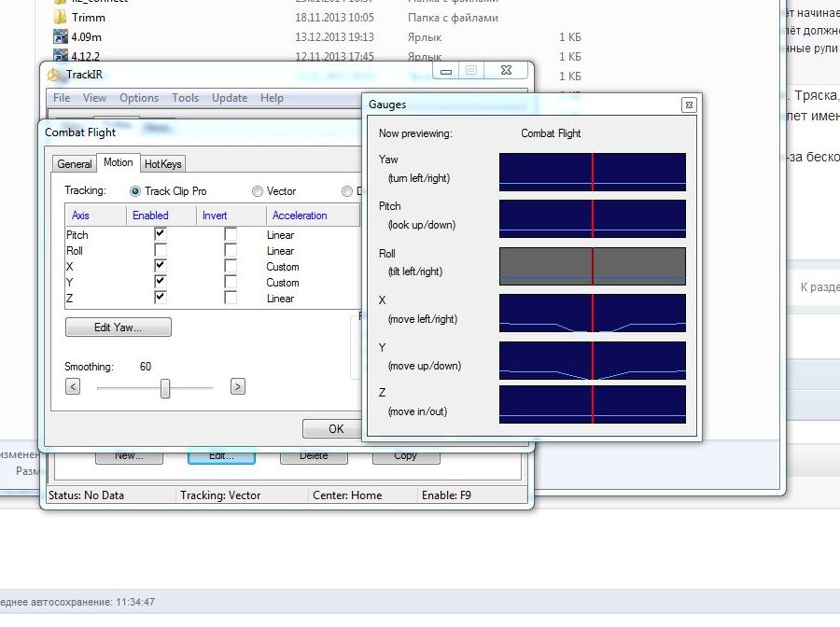Select the 4.12.2 shortcut icon
The width and height of the screenshot is (840, 627).
61,55
